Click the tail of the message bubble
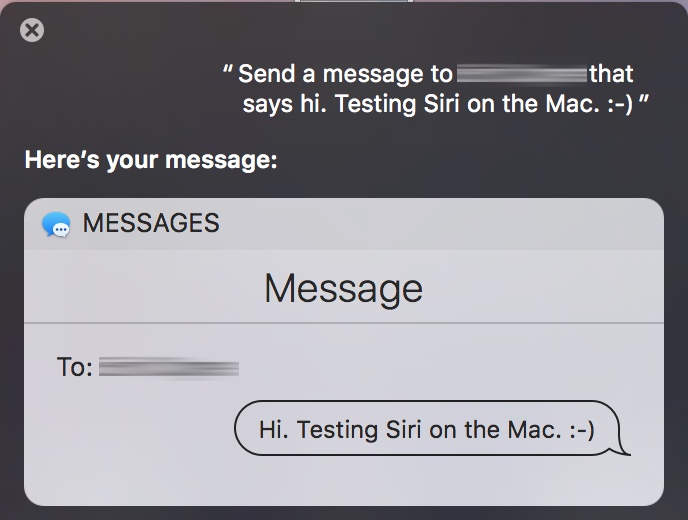Screen dimensions: 688x520 pos(623,448)
